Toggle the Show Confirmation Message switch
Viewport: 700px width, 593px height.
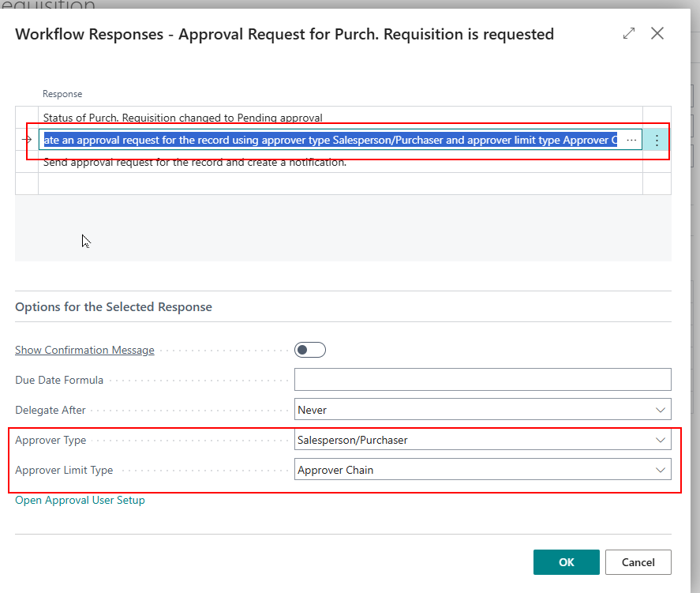point(309,350)
